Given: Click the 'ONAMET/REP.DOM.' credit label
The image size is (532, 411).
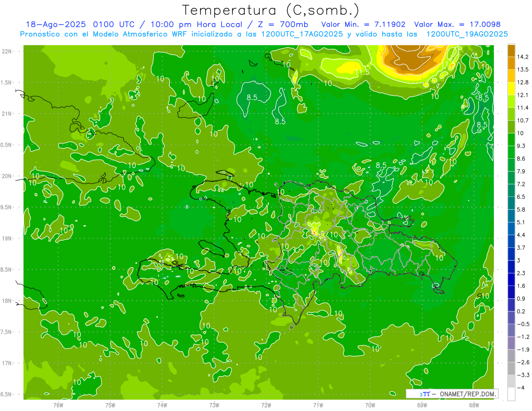Looking at the screenshot, I should [468, 394].
